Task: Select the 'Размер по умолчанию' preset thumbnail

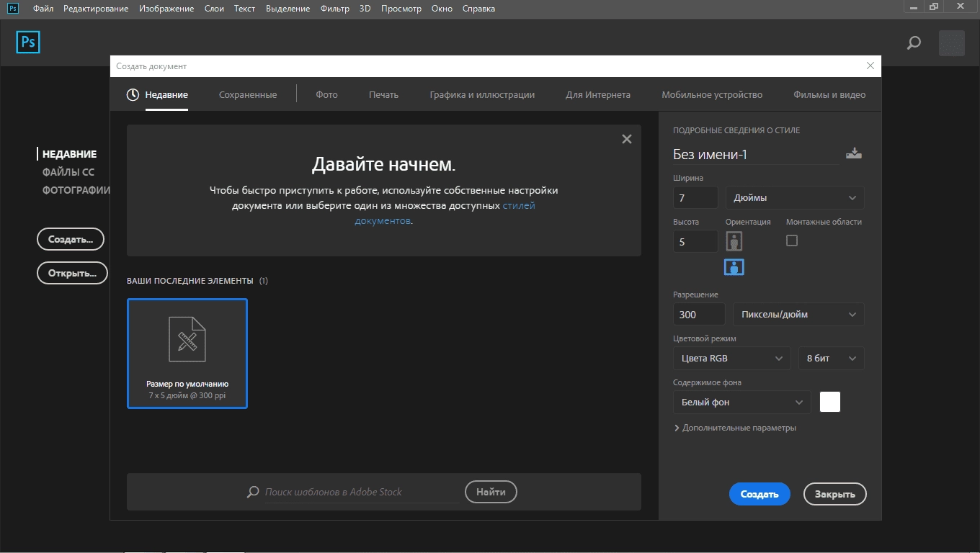Action: pos(187,354)
